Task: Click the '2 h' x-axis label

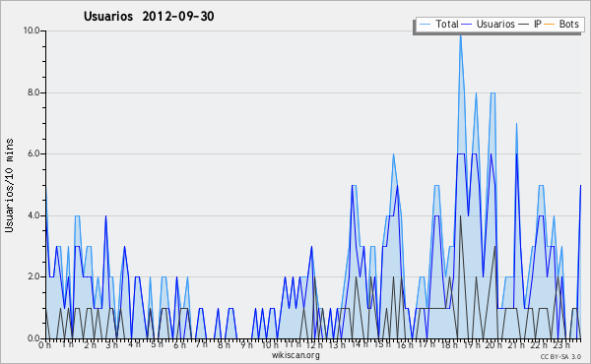Action: pos(90,345)
